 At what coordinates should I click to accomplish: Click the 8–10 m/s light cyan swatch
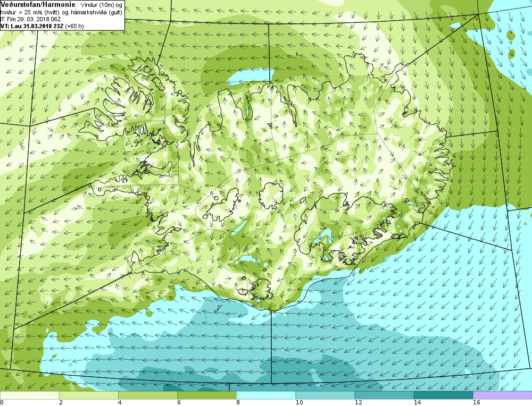click(266, 395)
